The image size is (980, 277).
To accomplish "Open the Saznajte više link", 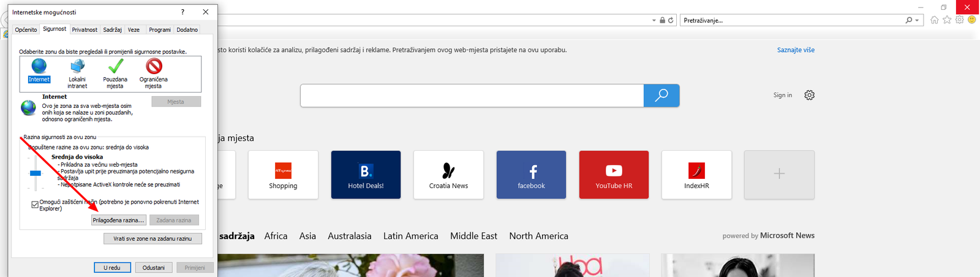I will [x=796, y=50].
